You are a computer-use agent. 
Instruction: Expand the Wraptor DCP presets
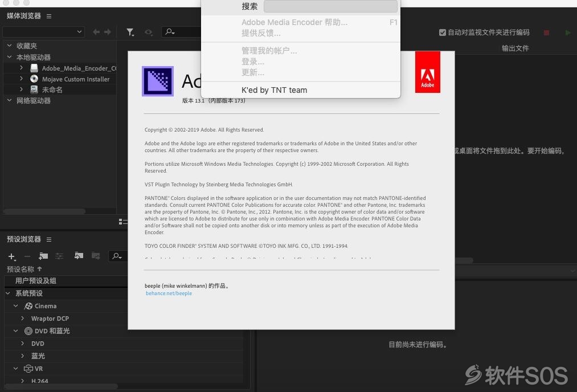coord(23,318)
